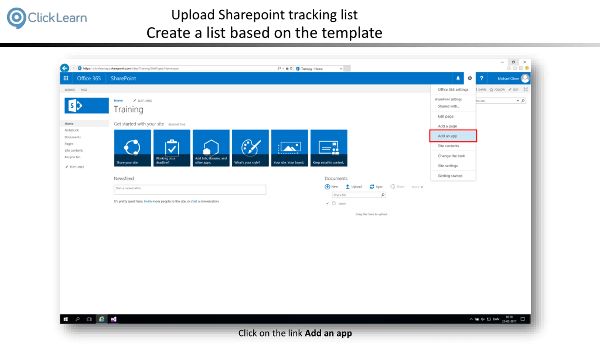The height and width of the screenshot is (364, 600).
Task: Click the browser home icon
Action: point(509,68)
